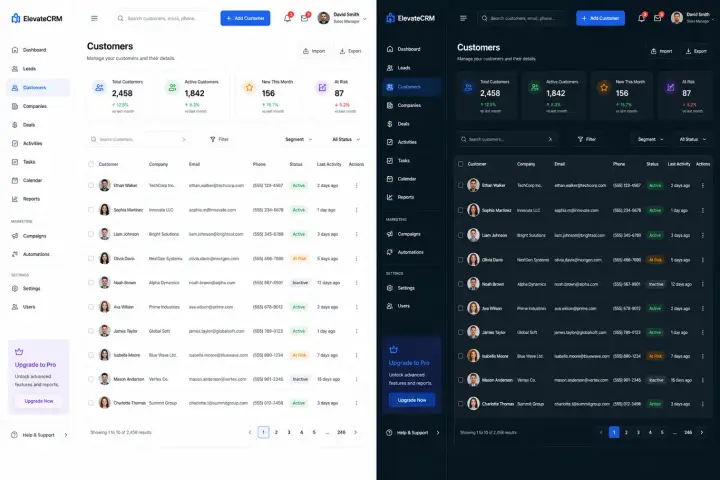Check Sophia Martinez row checkbox in dark theme
Viewport: 720px width, 480px height.
tap(461, 210)
